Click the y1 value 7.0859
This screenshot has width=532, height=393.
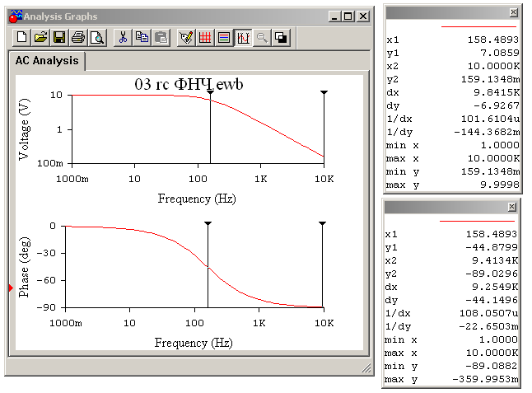500,53
